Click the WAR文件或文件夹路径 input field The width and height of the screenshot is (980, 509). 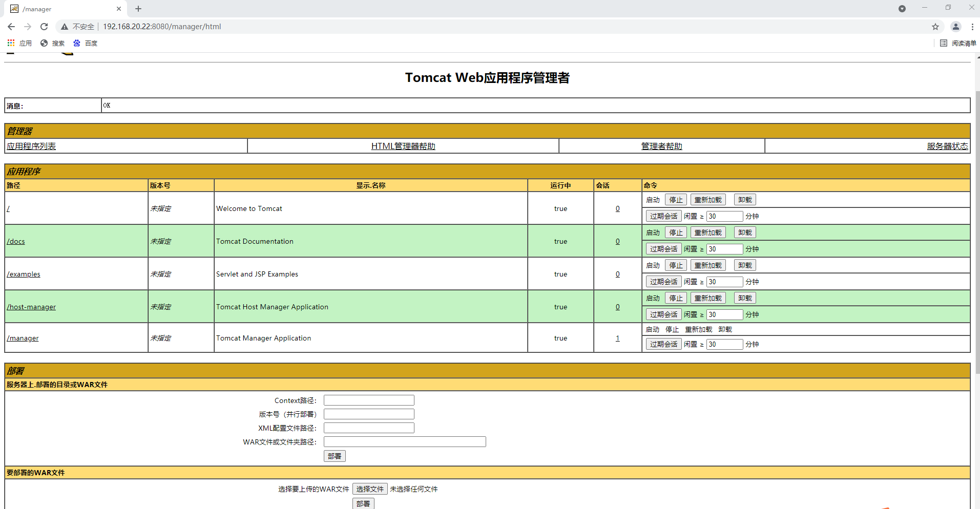click(405, 442)
